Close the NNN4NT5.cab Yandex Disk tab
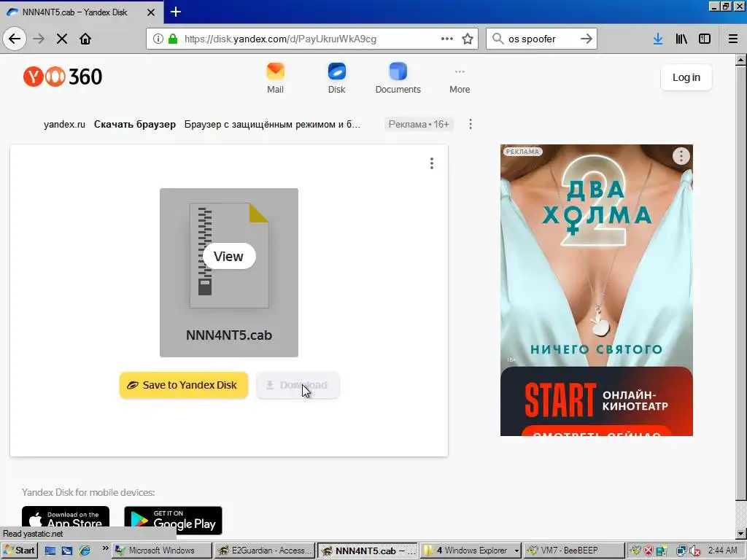 [151, 12]
